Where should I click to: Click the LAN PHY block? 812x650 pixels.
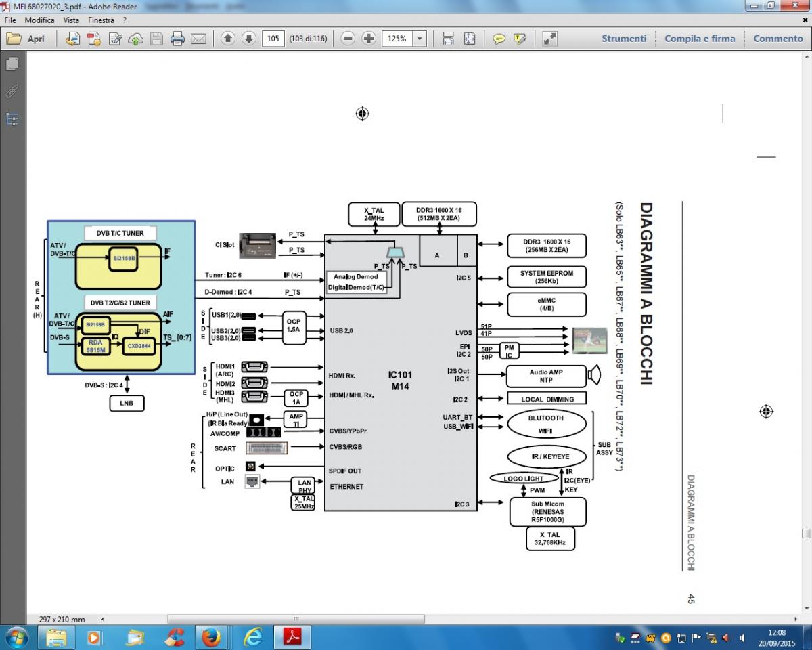click(x=304, y=486)
